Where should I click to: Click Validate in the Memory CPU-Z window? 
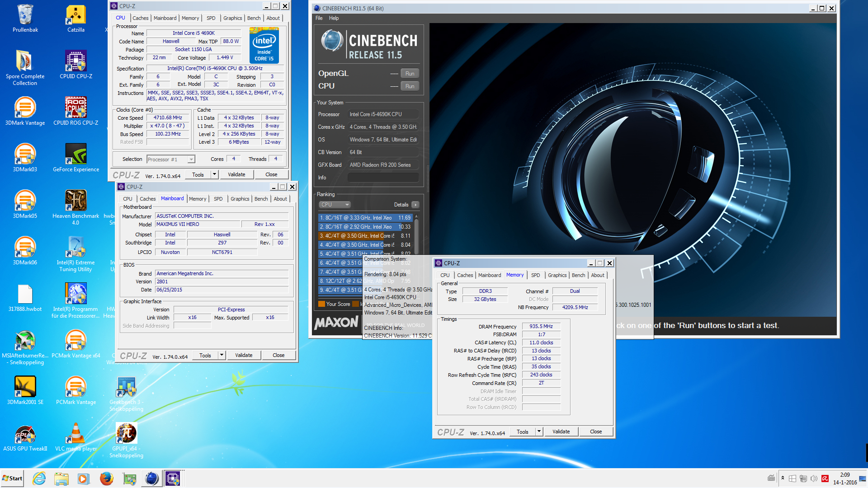coord(561,432)
